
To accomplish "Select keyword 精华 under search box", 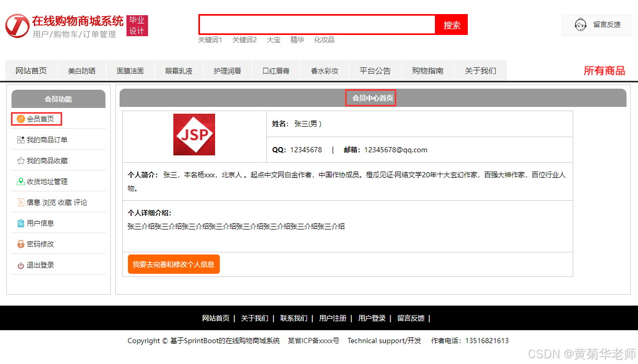I will click(x=297, y=40).
